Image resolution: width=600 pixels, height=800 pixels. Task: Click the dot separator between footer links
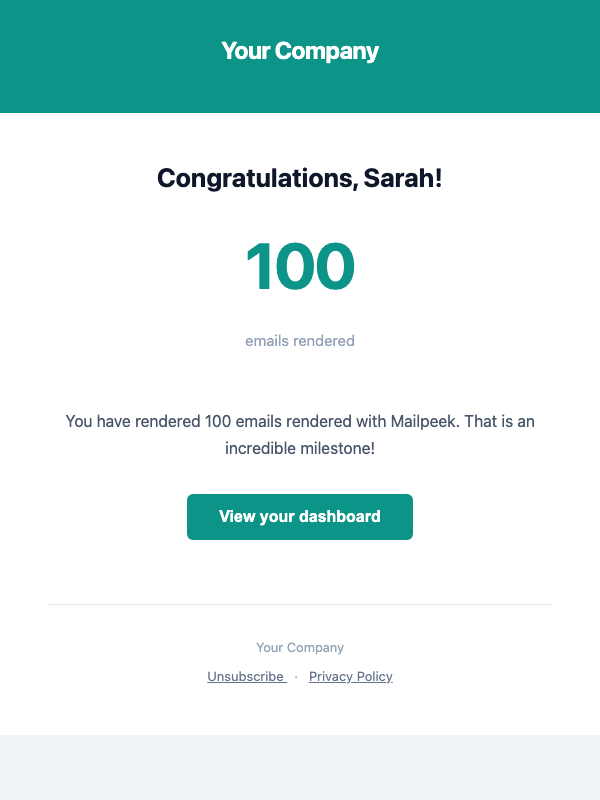[x=297, y=677]
